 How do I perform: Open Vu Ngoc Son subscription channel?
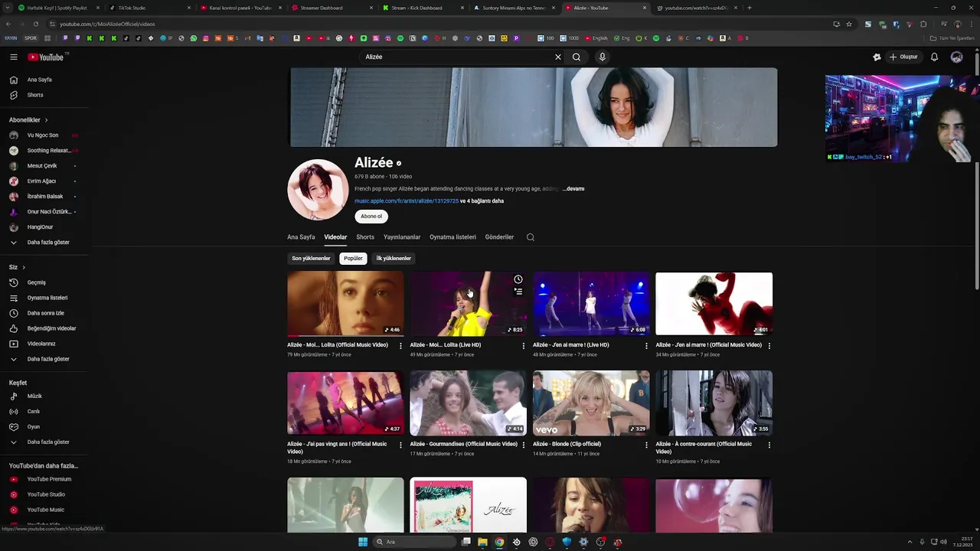point(43,135)
